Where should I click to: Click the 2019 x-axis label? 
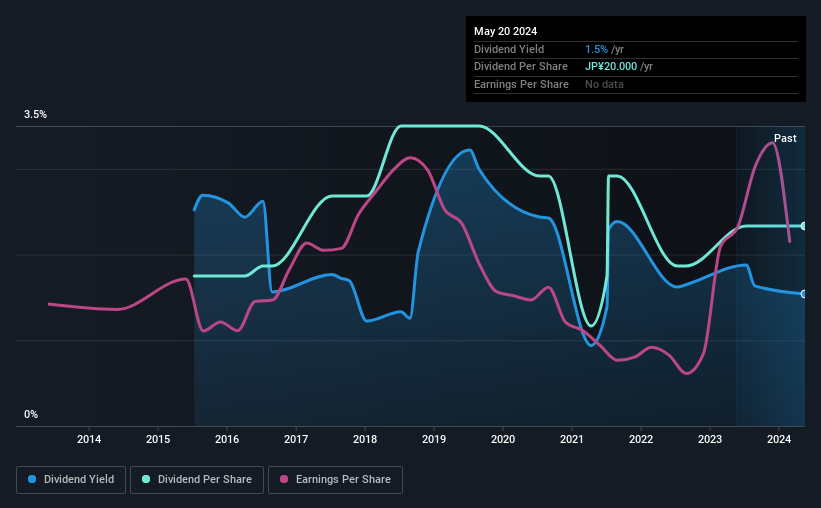coord(434,439)
